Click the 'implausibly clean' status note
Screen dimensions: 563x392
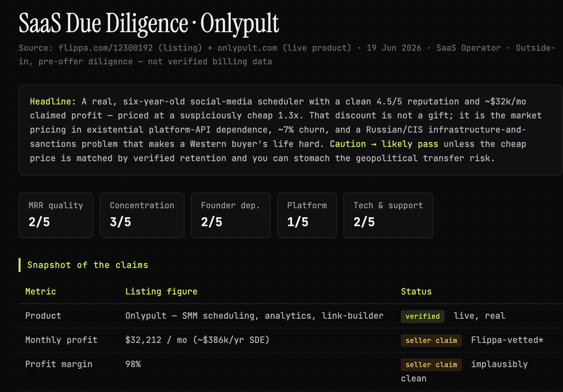tap(464, 371)
